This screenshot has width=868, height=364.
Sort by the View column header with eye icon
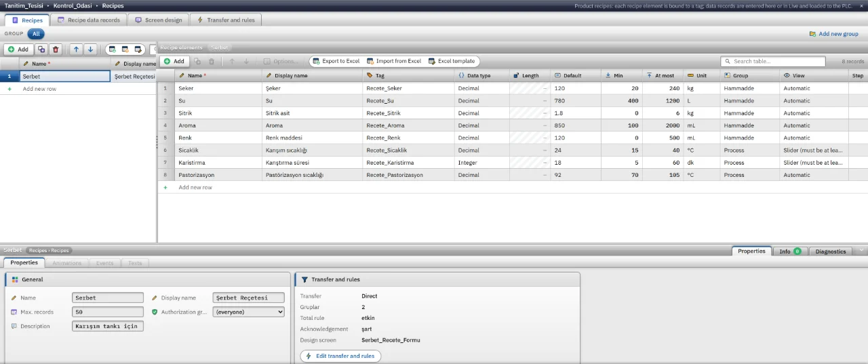[x=814, y=75]
